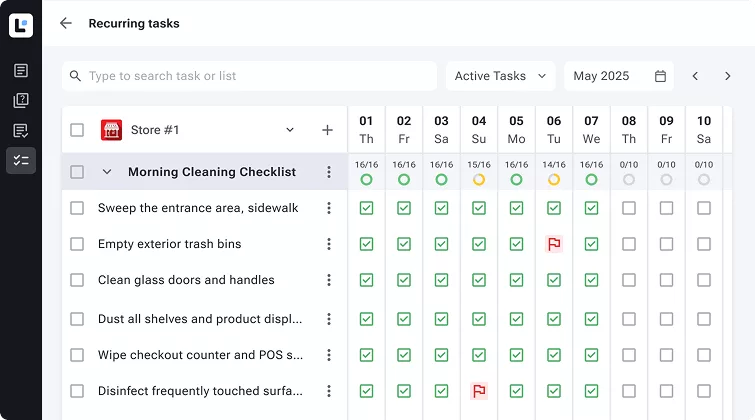This screenshot has width=755, height=420.
Task: Click the 0/10 progress ring for day 08
Action: 629,180
